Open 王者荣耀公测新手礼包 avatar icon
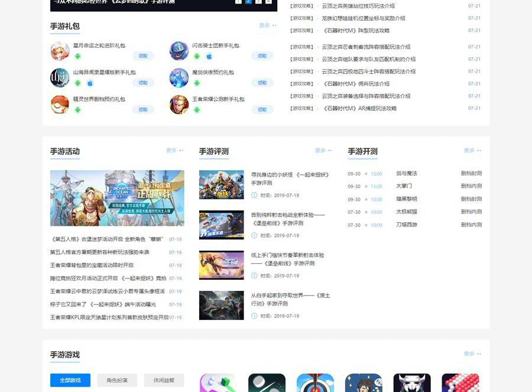This screenshot has width=532, height=392. 179,105
